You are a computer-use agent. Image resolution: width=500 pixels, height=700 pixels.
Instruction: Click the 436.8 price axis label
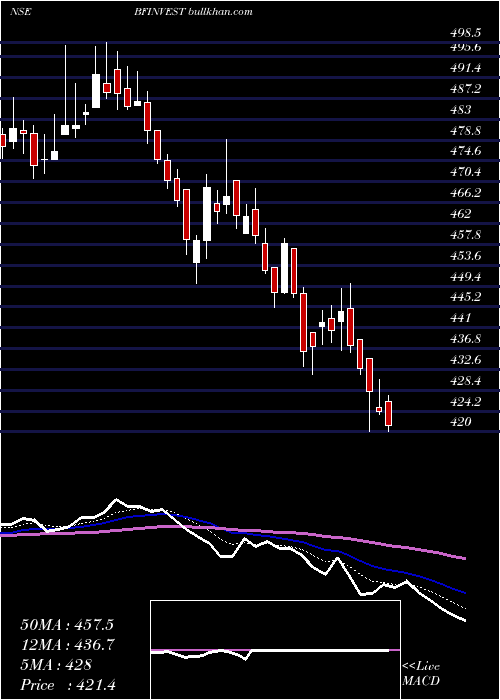(x=465, y=339)
